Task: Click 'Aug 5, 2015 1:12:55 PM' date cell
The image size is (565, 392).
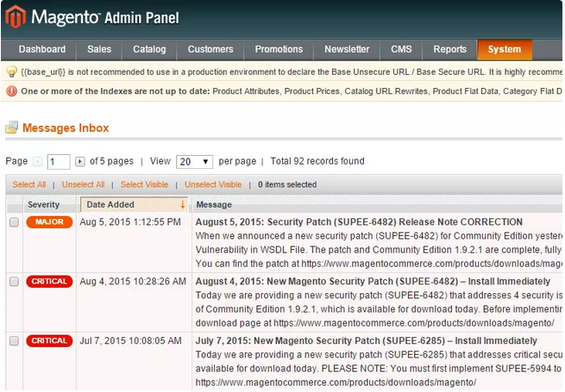Action: click(130, 221)
